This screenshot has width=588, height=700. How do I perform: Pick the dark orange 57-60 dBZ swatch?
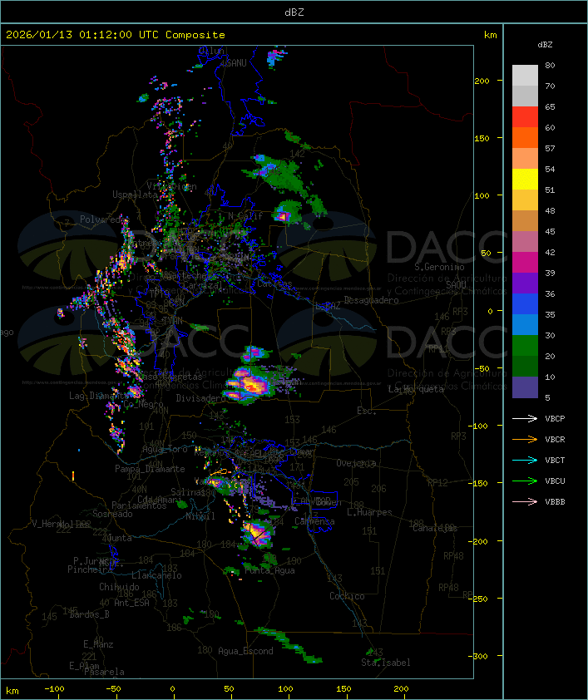point(525,137)
